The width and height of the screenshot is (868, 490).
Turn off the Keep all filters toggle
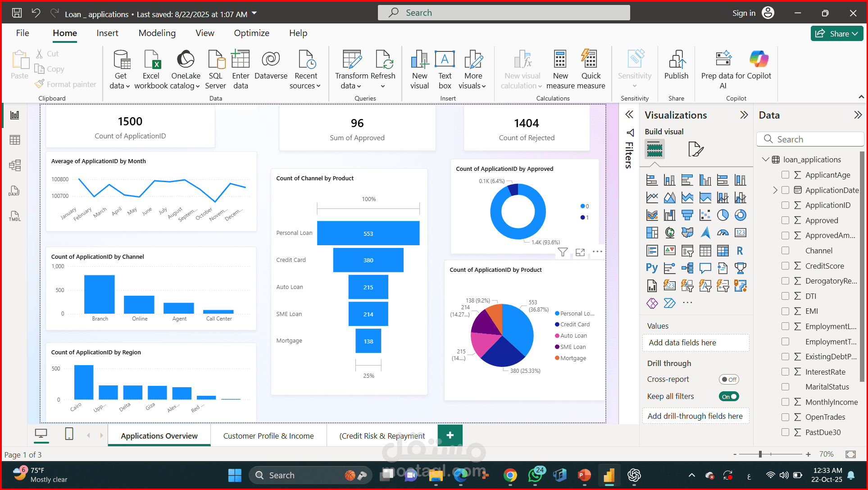729,396
